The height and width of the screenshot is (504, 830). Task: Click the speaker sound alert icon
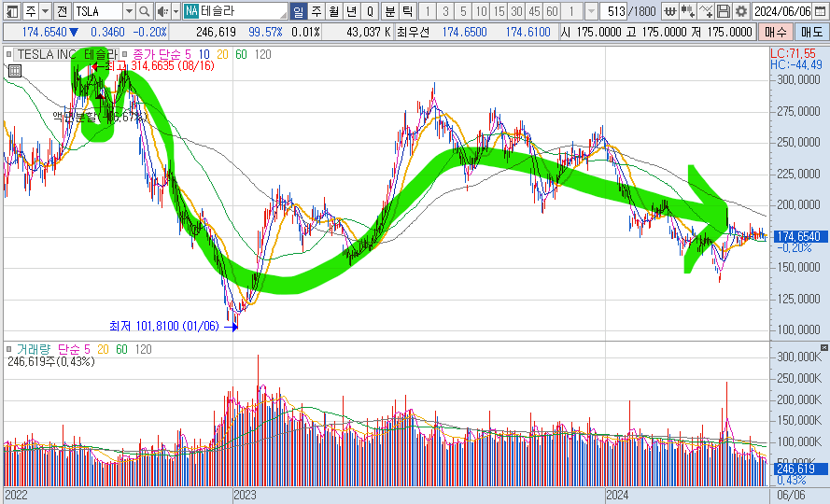coord(162,11)
